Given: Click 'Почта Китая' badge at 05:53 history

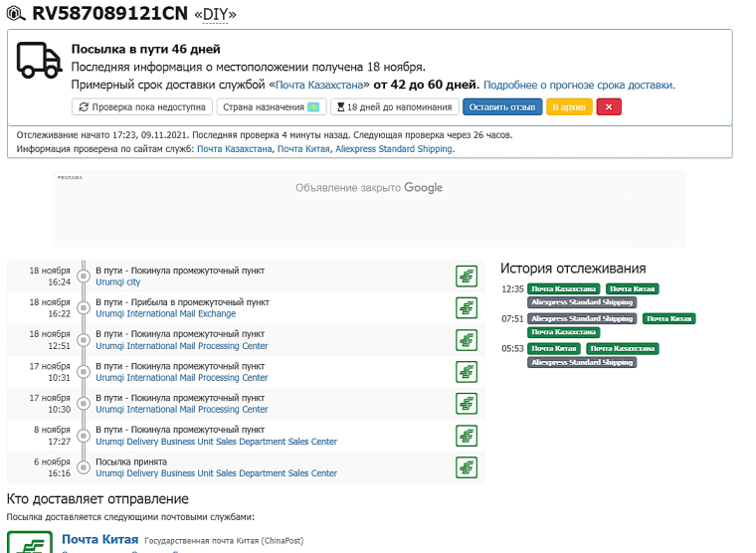Looking at the screenshot, I should [x=554, y=348].
